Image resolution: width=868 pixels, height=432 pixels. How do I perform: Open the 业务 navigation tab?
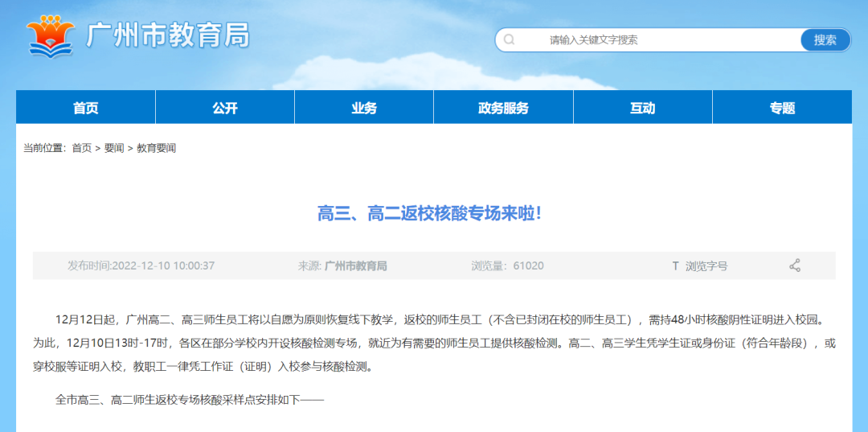(x=364, y=108)
